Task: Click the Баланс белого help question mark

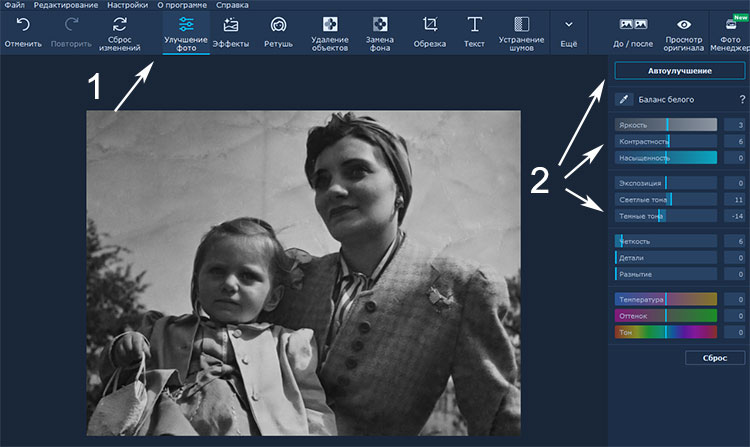Action: (x=742, y=99)
